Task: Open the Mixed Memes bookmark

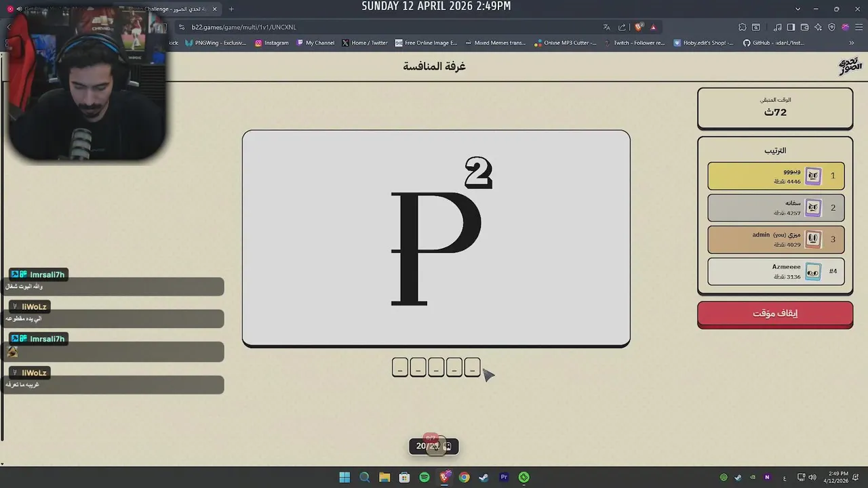Action: point(496,43)
